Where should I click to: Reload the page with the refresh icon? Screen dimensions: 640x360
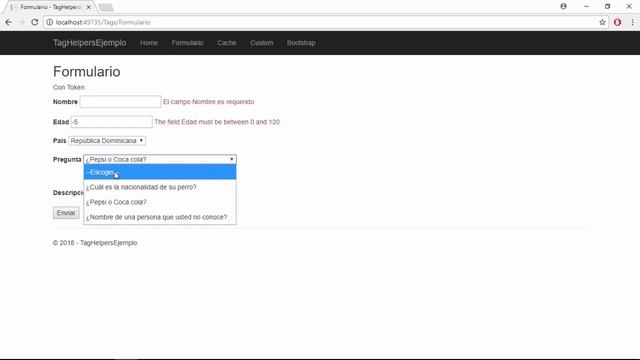[35, 22]
